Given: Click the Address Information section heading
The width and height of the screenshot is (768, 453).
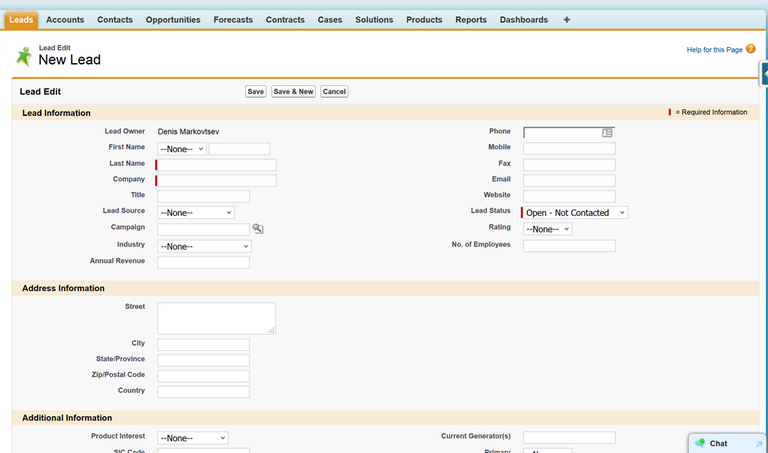Looking at the screenshot, I should (63, 288).
